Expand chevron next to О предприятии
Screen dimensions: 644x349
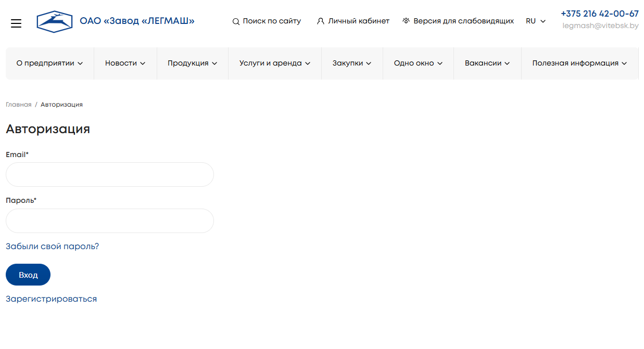(80, 63)
